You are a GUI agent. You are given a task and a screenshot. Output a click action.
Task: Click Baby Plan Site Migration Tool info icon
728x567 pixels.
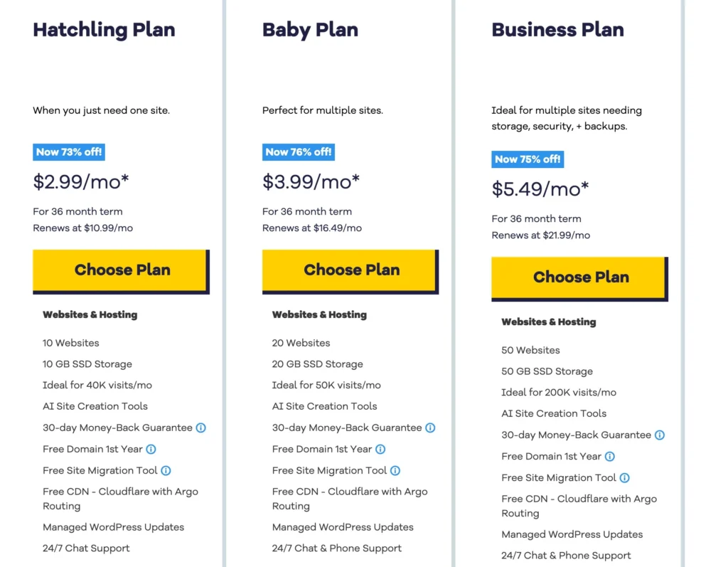[396, 470]
